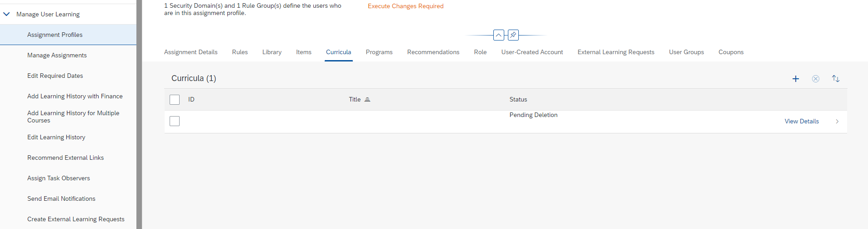Image resolution: width=868 pixels, height=229 pixels.
Task: Open the sort curricula arrows icon
Action: (836, 79)
